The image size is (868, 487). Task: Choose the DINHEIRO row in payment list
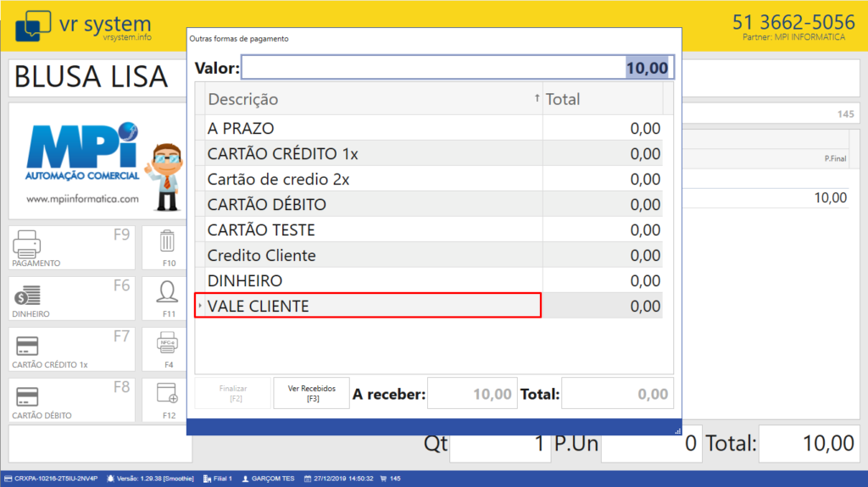tap(373, 280)
